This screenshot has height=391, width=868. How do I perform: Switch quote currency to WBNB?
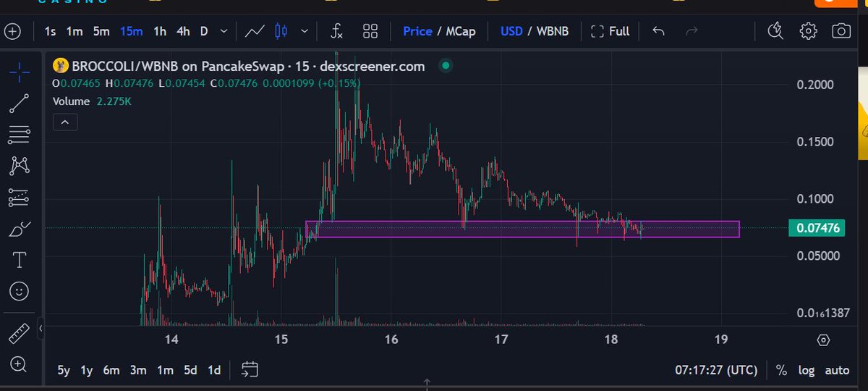(x=552, y=32)
